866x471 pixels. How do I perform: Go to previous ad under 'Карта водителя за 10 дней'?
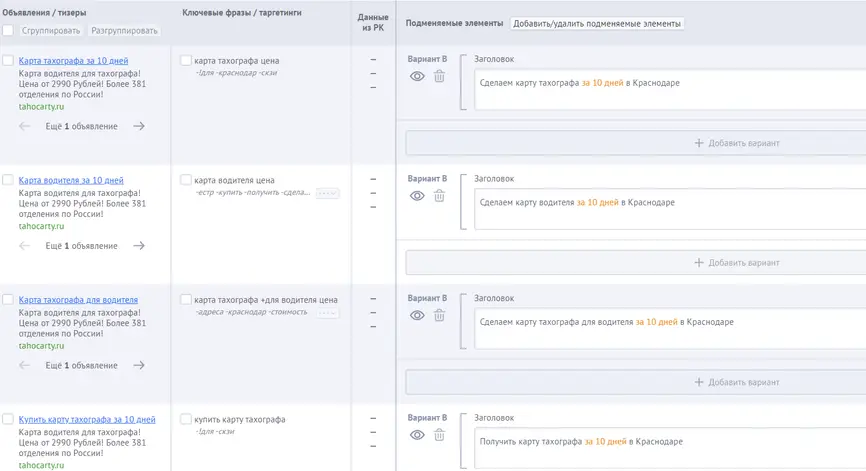(x=24, y=246)
